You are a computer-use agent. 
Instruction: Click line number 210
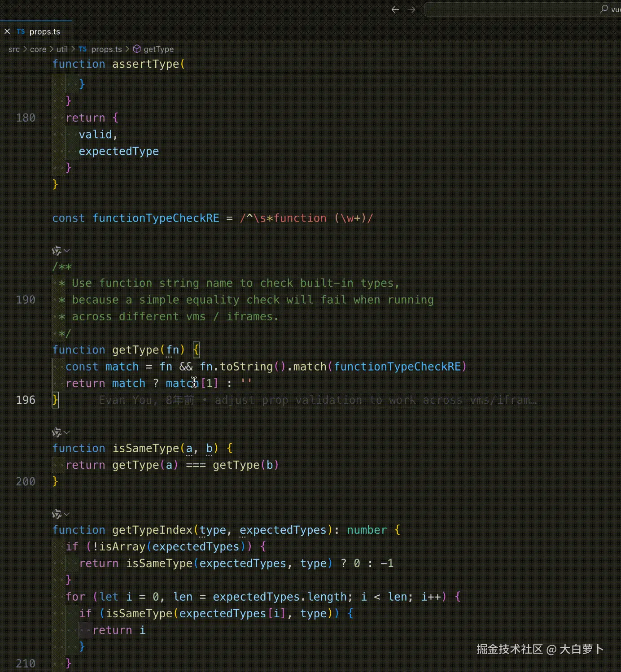26,663
